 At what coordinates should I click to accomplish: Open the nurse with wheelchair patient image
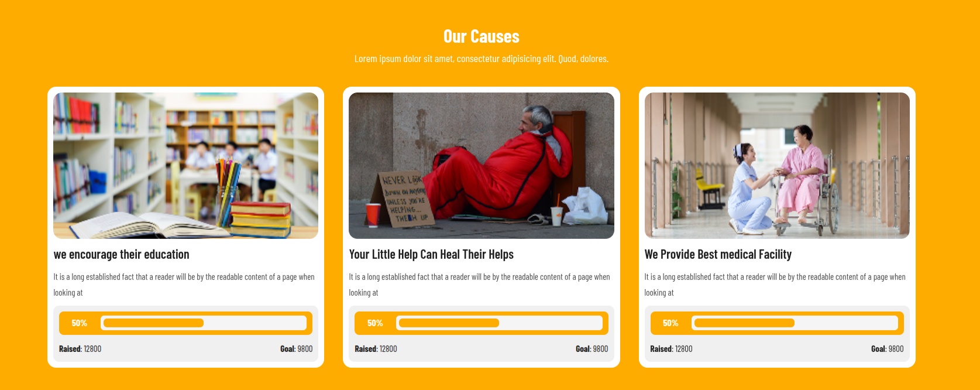tap(777, 166)
